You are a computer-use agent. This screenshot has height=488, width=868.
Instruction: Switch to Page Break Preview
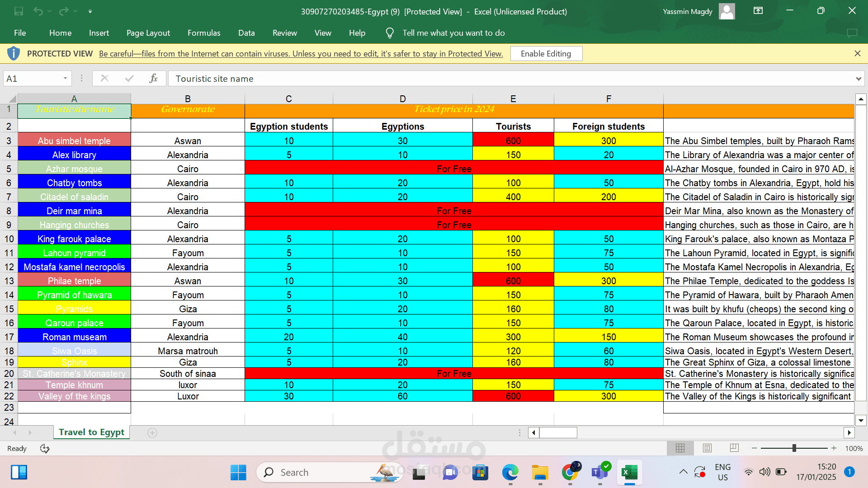[734, 448]
